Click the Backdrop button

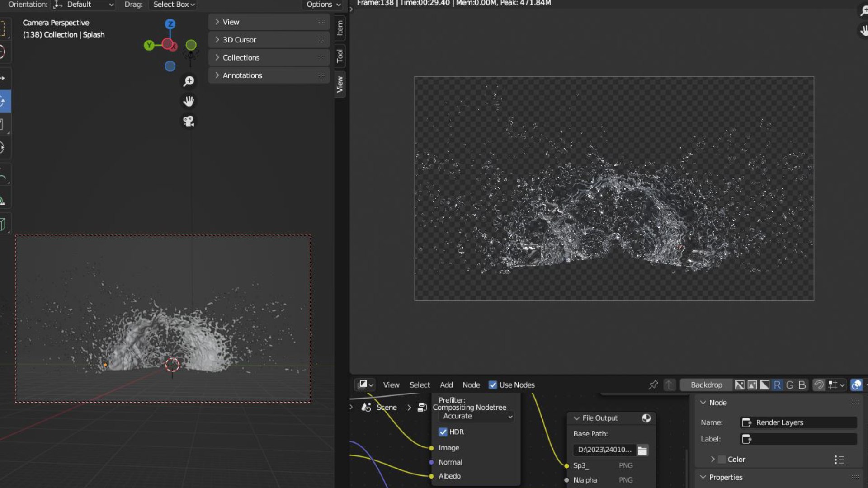point(706,385)
